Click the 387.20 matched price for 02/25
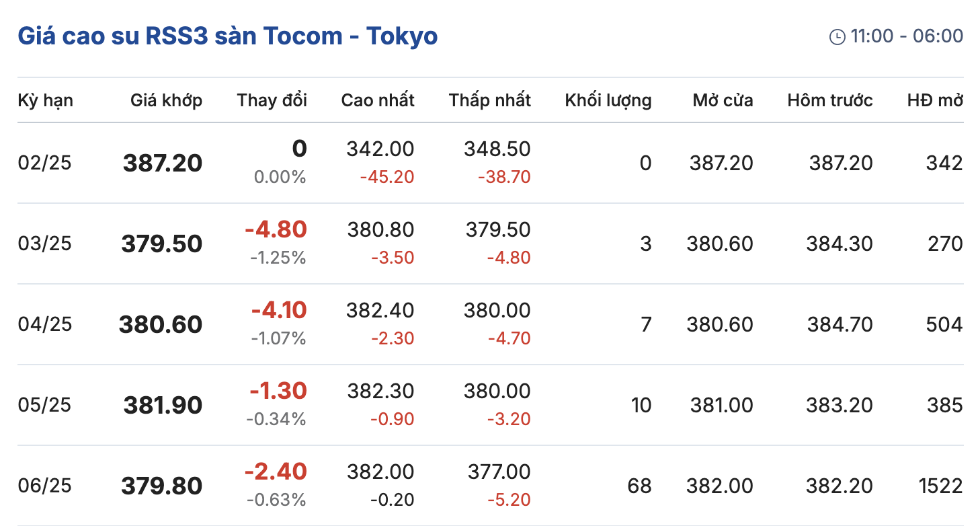Viewport: 980px width, 526px height. (x=163, y=163)
